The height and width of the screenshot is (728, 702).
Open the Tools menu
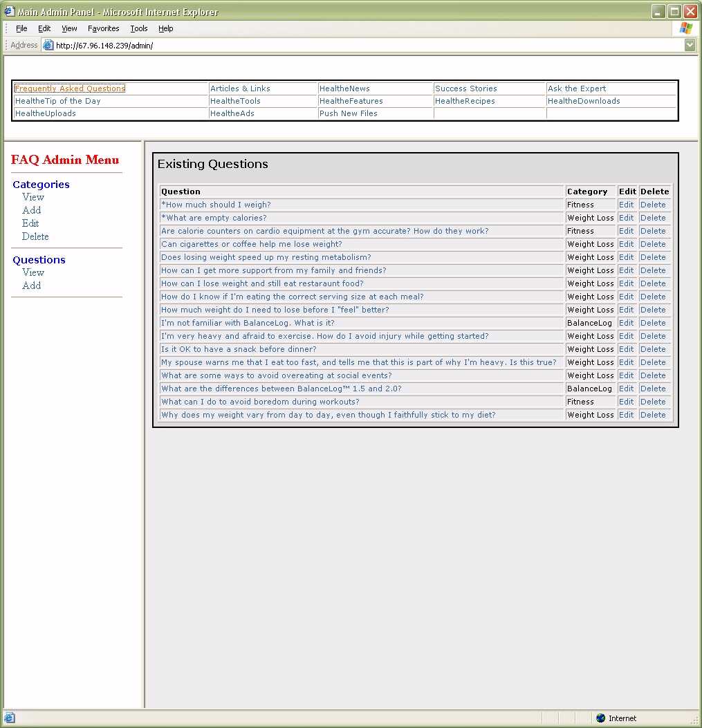tap(139, 29)
